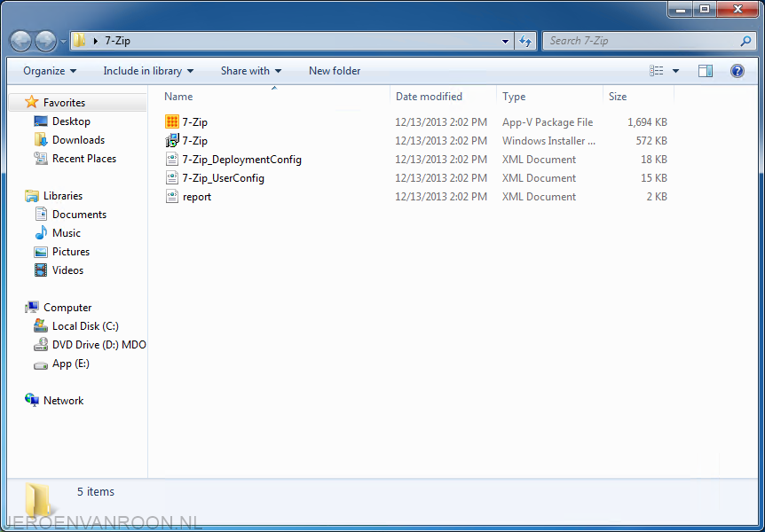
Task: Click the Libraries icon in navigation pane
Action: (32, 196)
